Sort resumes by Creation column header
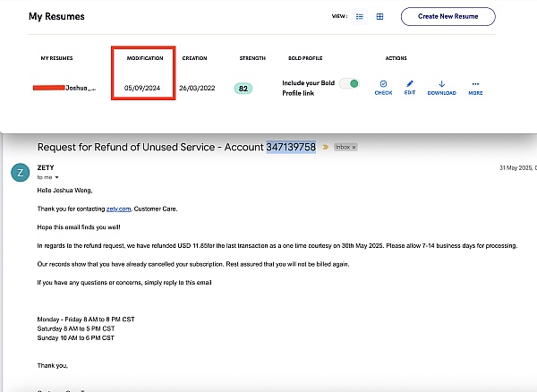 pyautogui.click(x=194, y=58)
